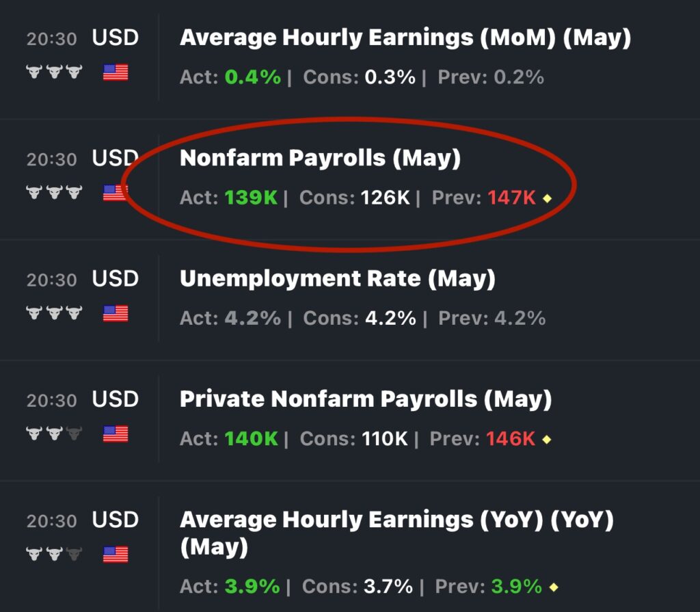Open Private Nonfarm Payrolls (May) event
The image size is (700, 612).
tap(365, 399)
